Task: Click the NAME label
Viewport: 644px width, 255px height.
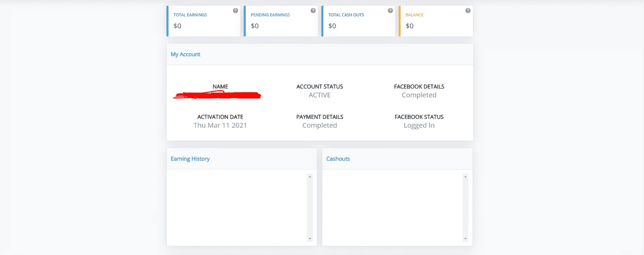Action: click(x=220, y=87)
